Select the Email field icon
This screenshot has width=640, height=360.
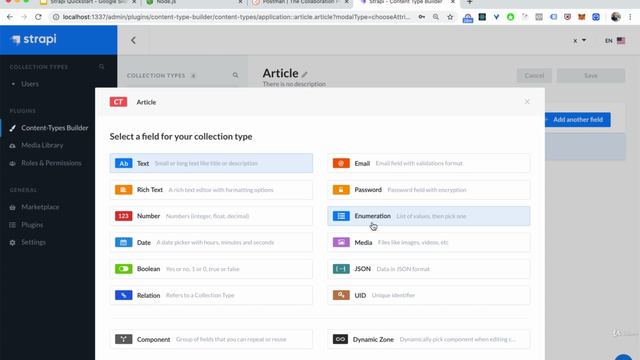click(x=341, y=163)
